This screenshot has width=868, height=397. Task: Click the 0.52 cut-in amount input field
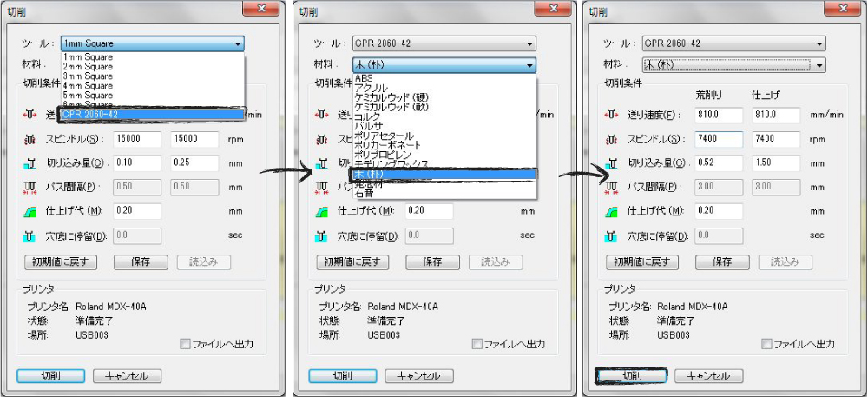tap(717, 162)
